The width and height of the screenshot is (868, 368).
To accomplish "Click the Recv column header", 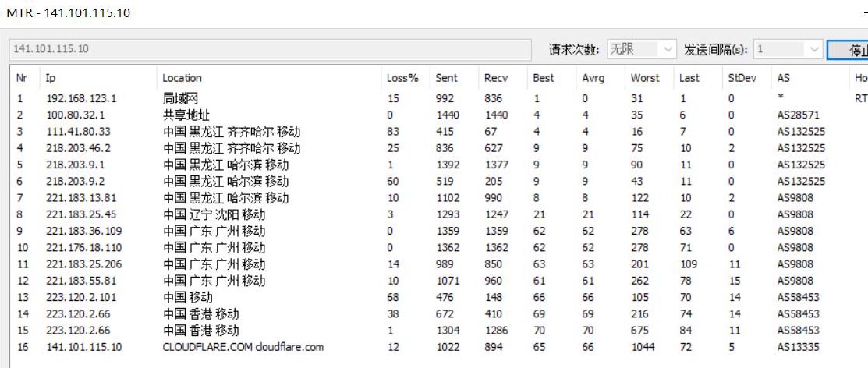I will [495, 78].
